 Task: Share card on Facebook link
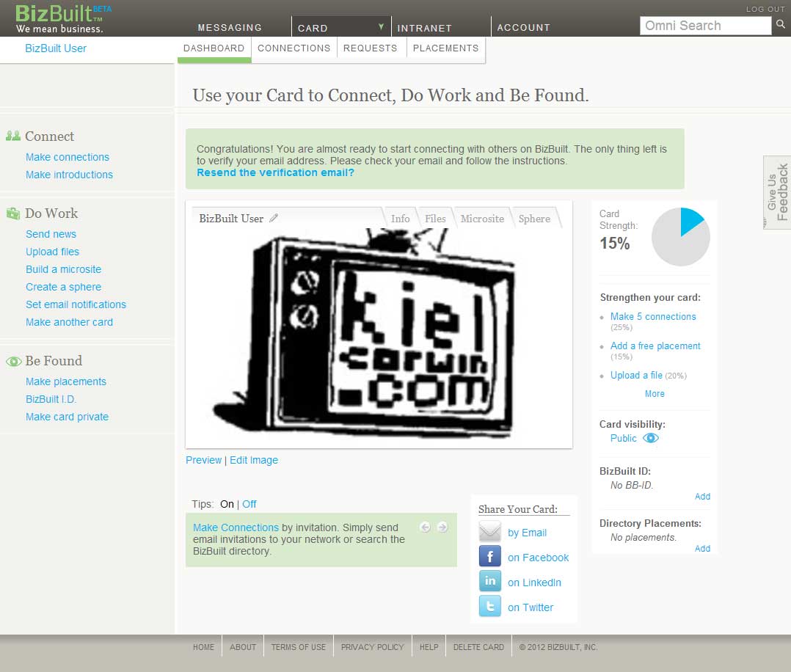[539, 558]
